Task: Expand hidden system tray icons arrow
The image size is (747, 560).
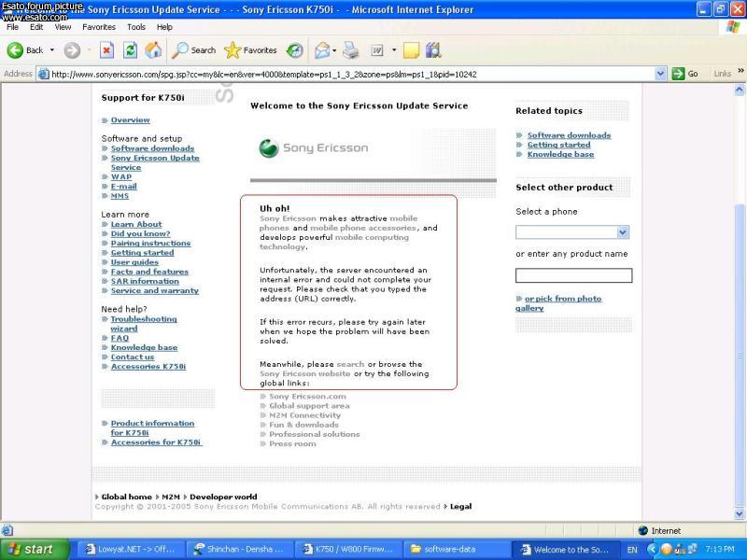Action: [x=651, y=550]
